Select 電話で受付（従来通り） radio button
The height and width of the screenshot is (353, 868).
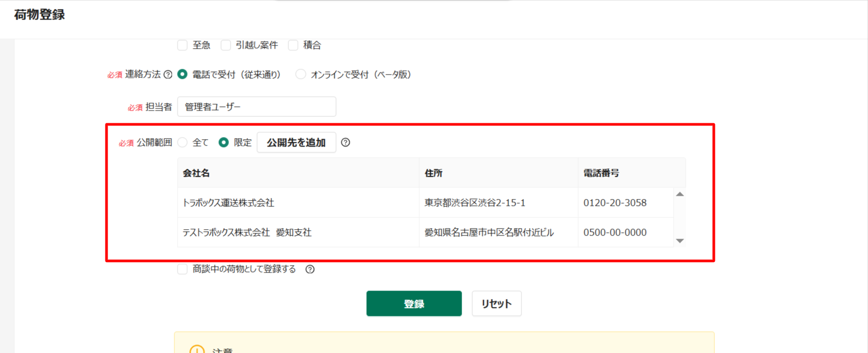[x=182, y=74]
